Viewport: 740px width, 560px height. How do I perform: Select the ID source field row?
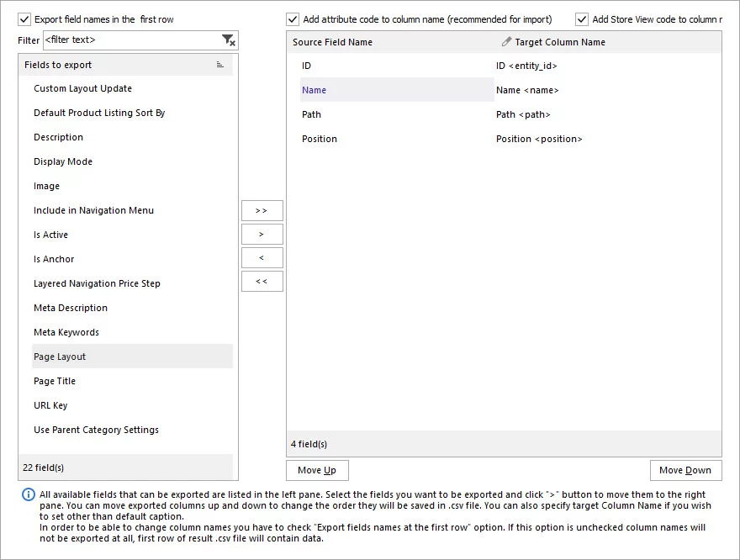397,66
